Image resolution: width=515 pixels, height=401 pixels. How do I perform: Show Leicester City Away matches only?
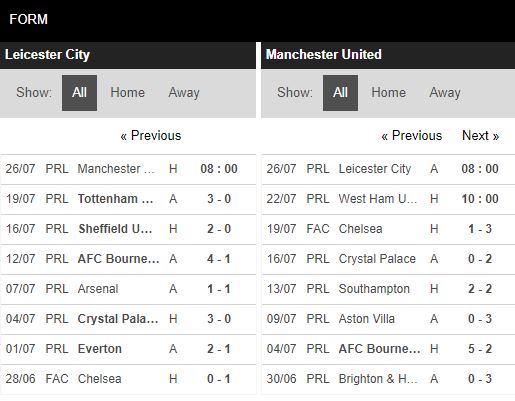(x=184, y=93)
